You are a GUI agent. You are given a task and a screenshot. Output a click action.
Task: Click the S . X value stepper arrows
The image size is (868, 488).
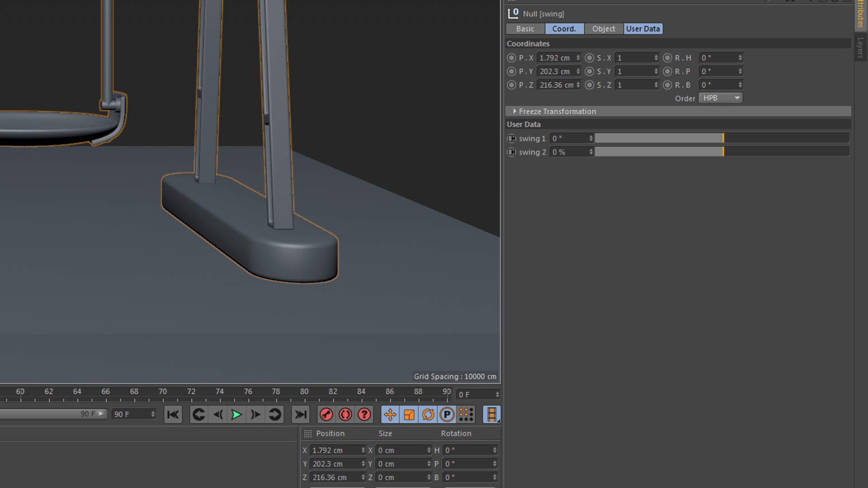click(x=656, y=58)
